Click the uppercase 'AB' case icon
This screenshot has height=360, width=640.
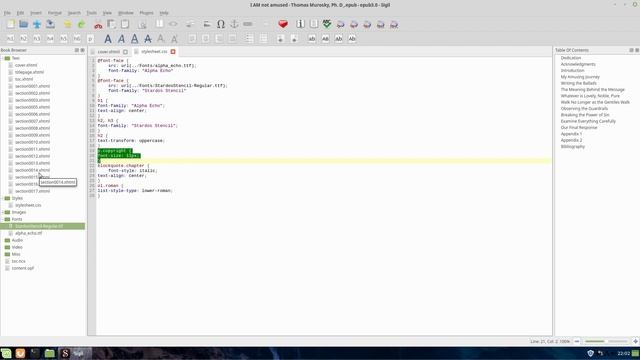tap(325, 39)
